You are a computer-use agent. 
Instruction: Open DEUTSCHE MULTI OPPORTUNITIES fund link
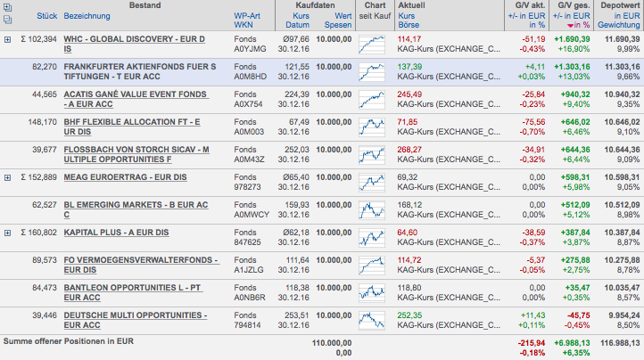tap(135, 320)
